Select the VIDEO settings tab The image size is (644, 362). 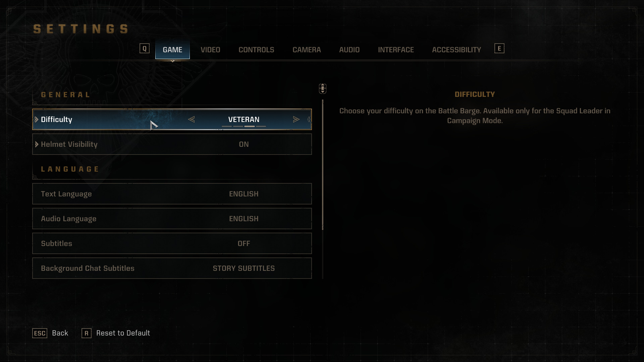click(210, 49)
